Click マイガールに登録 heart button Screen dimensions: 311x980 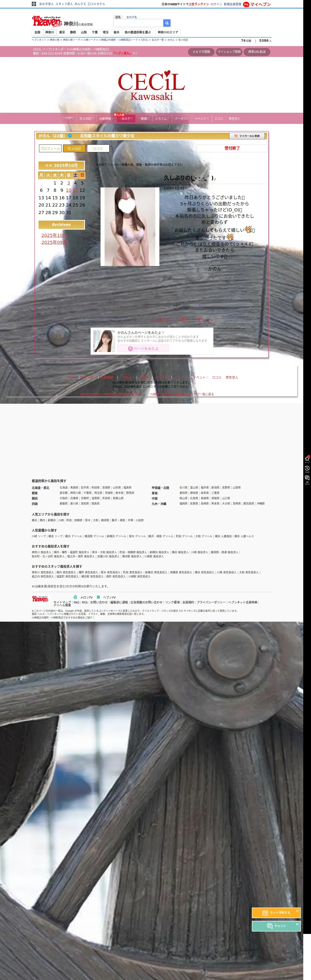[x=247, y=136]
